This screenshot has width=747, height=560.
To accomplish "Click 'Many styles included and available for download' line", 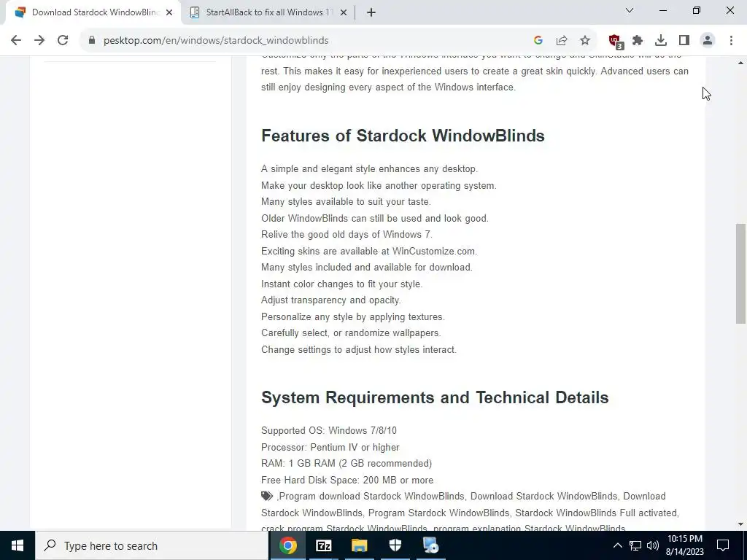I will (x=367, y=267).
